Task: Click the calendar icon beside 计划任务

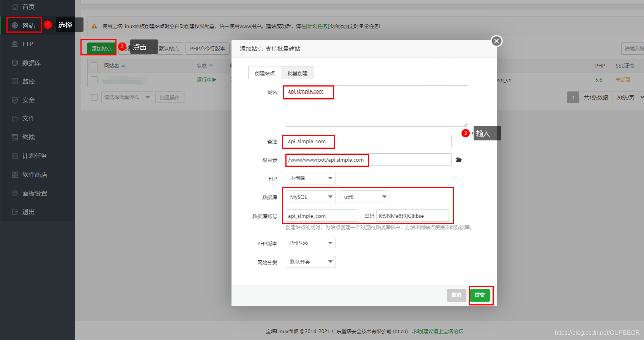Action: click(x=15, y=156)
